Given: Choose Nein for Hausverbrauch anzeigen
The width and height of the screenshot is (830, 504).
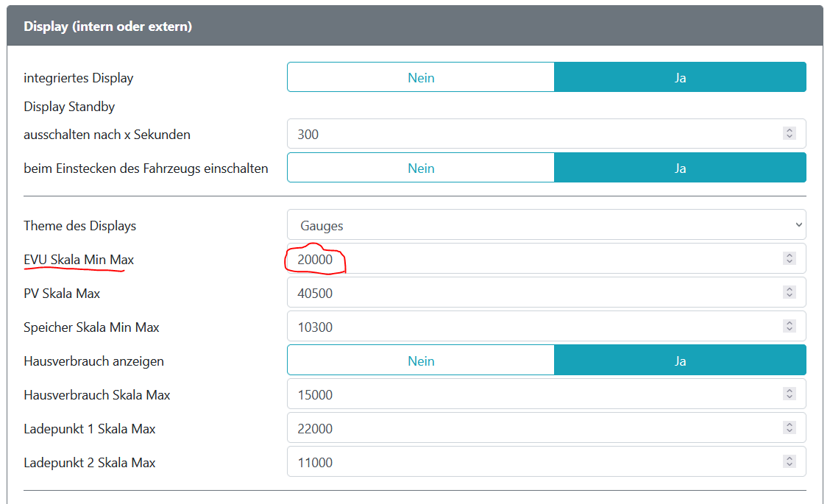Looking at the screenshot, I should point(420,361).
